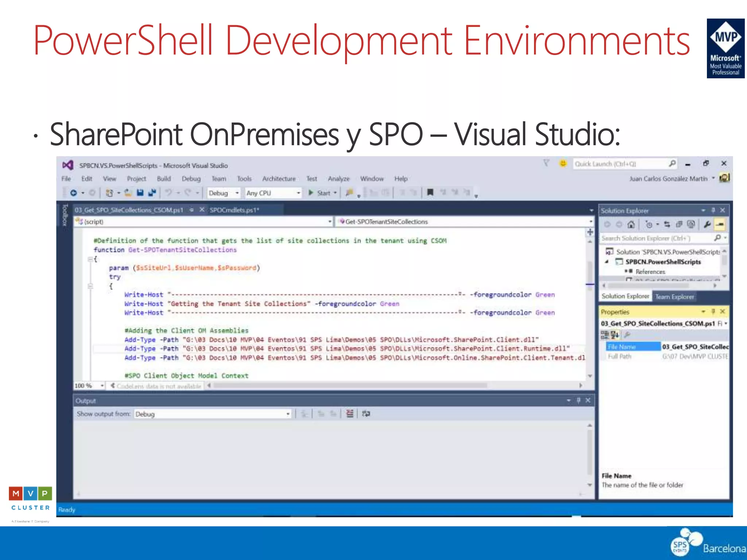Click the Show All Files icon

point(691,225)
